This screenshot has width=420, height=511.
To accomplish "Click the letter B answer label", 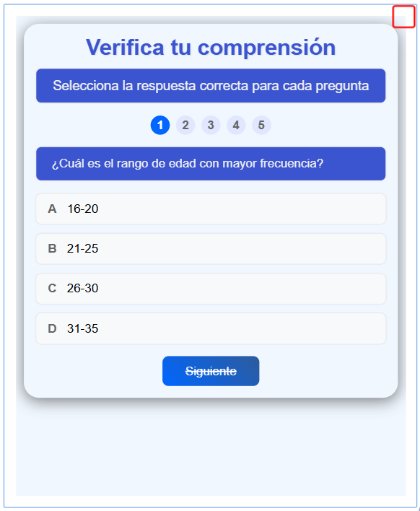I will (52, 249).
